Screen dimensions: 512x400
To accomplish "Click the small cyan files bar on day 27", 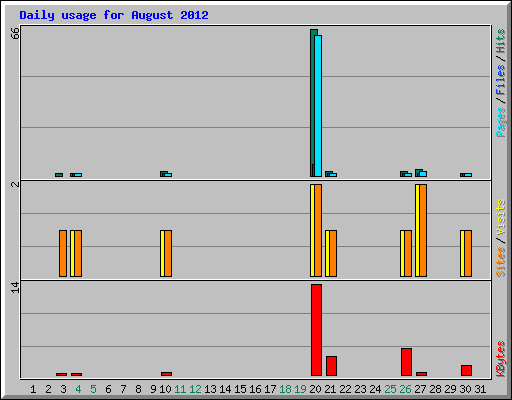I will coord(423,174).
